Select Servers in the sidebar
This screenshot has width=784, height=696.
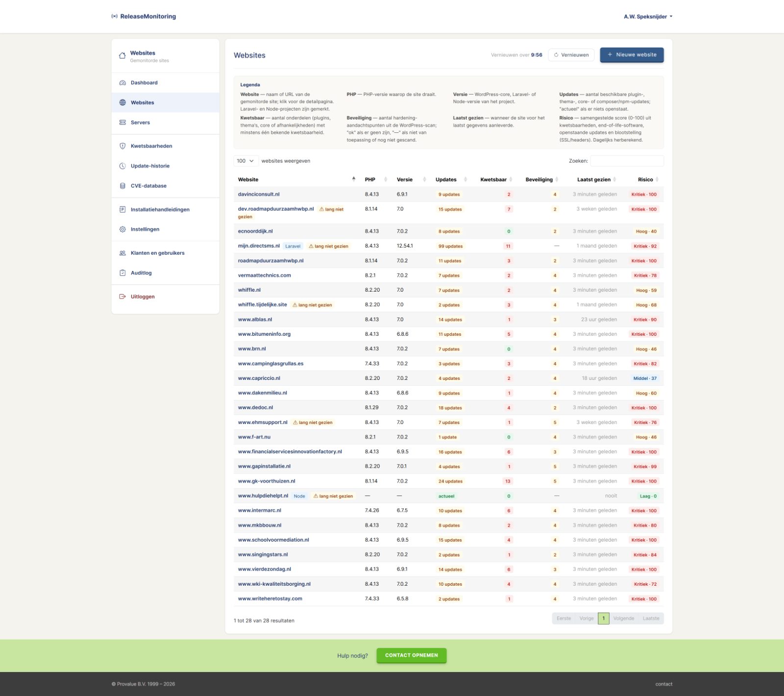(165, 123)
